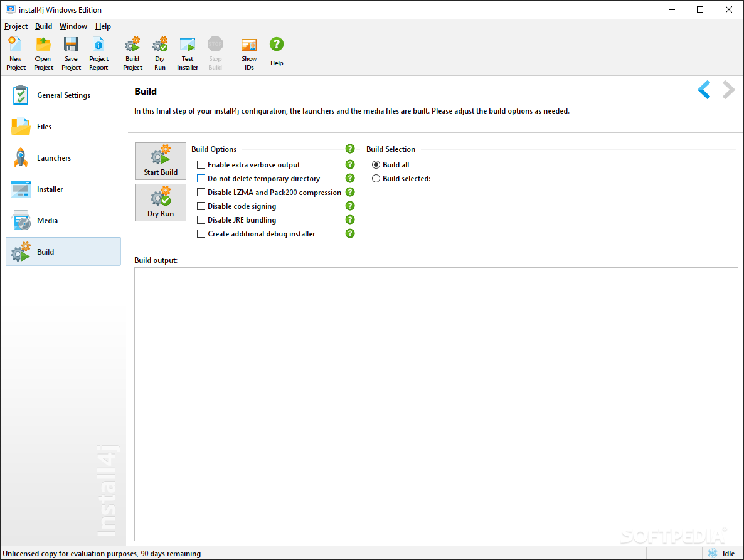Click inside the Build output area
The image size is (744, 560).
(x=436, y=404)
